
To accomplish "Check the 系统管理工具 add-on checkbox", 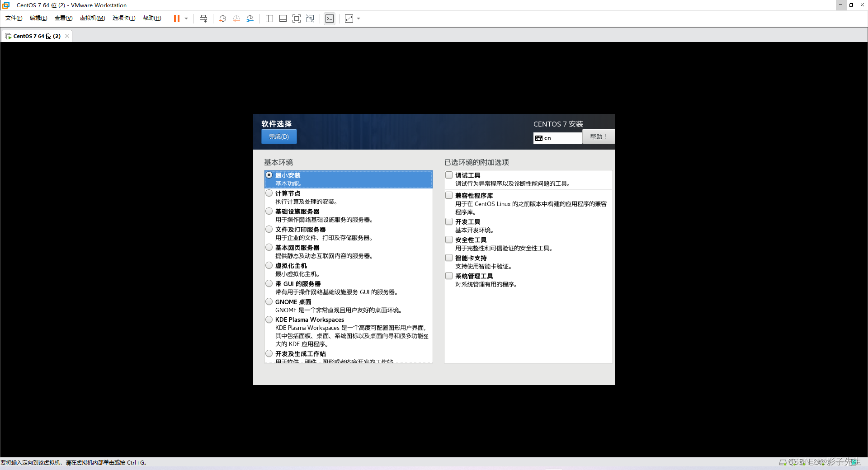I will 449,276.
